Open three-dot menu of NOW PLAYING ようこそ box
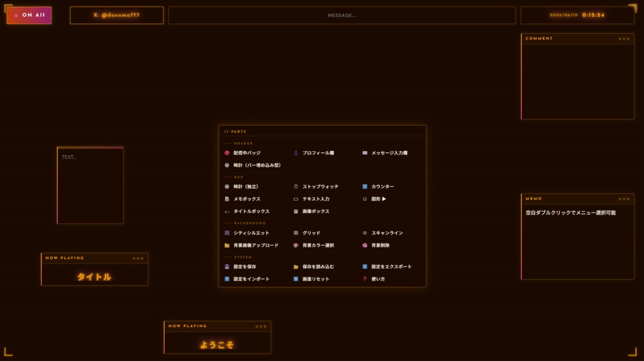Image resolution: width=644 pixels, height=361 pixels. (x=261, y=326)
